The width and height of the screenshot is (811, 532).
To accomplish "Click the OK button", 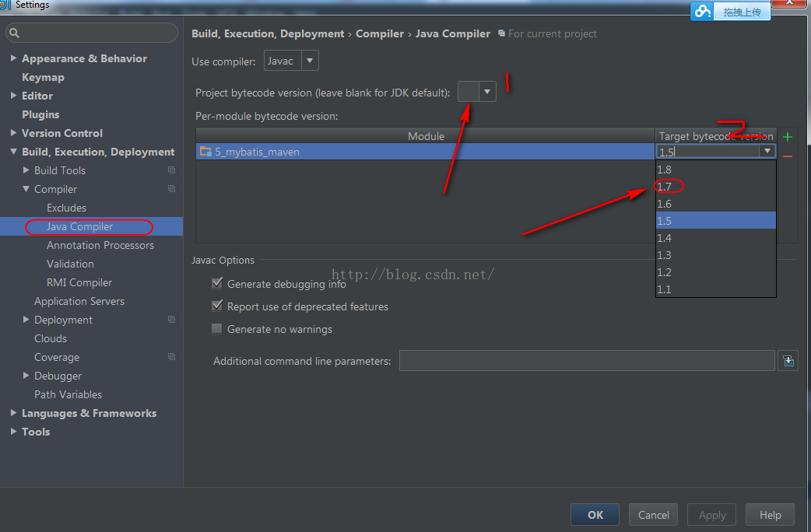I will [x=595, y=515].
